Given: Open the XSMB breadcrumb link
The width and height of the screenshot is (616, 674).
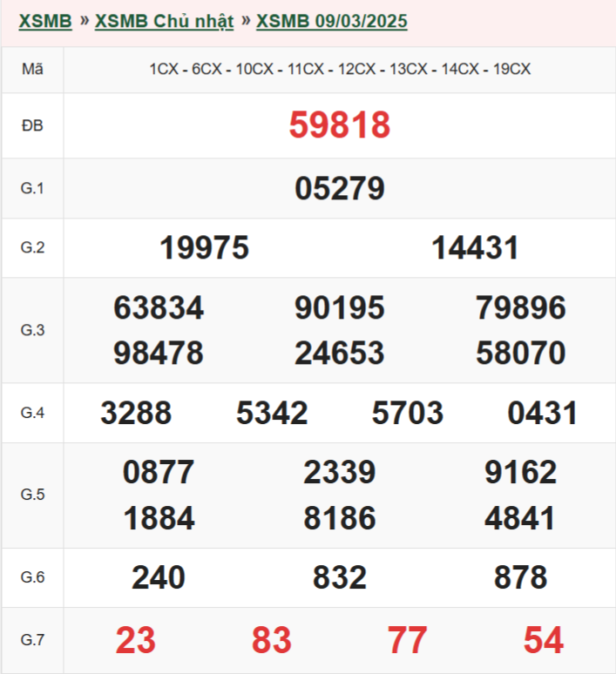Looking at the screenshot, I should pyautogui.click(x=45, y=21).
